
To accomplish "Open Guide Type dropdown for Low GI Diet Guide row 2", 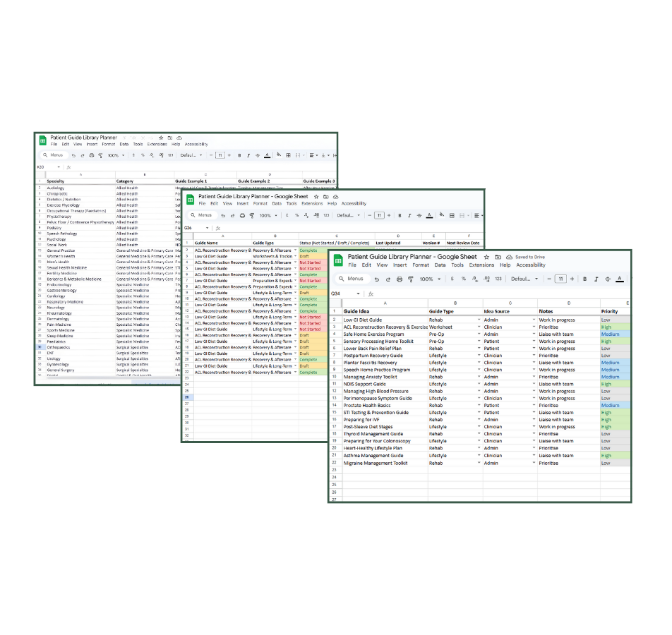I will click(x=479, y=320).
